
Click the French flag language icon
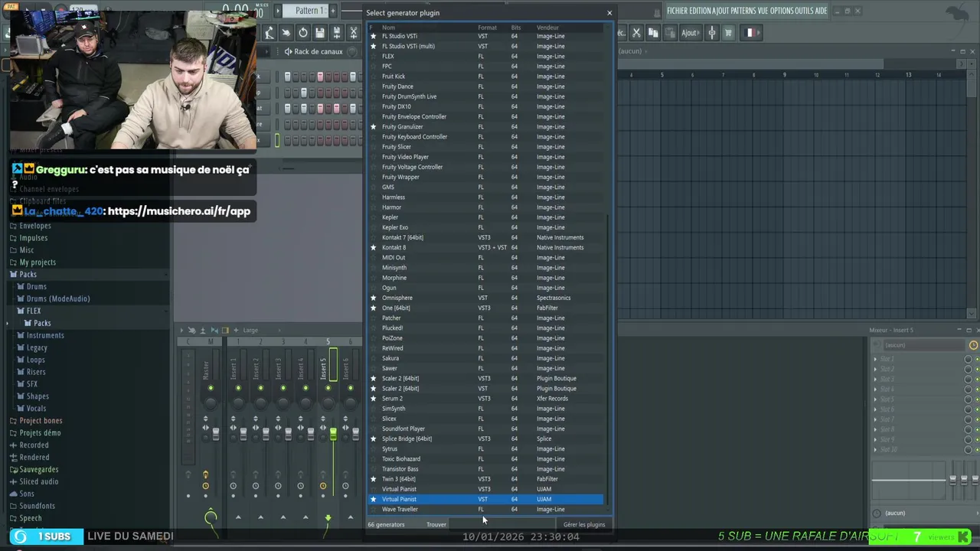tap(750, 33)
